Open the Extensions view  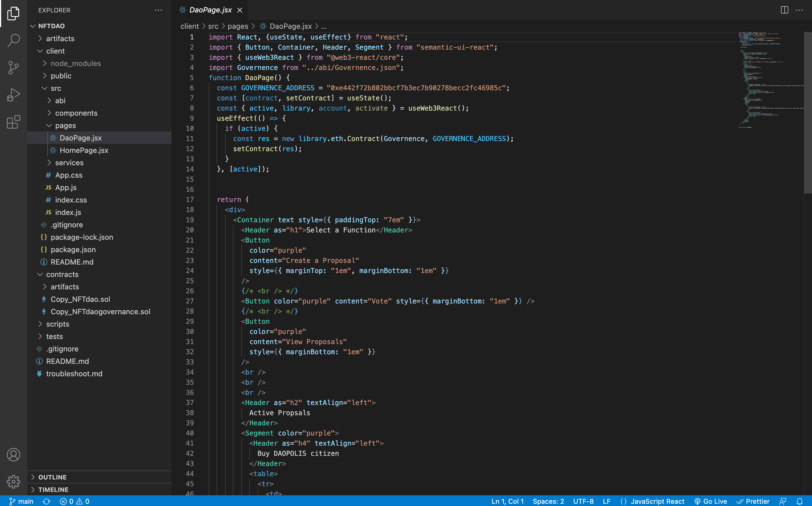click(13, 122)
